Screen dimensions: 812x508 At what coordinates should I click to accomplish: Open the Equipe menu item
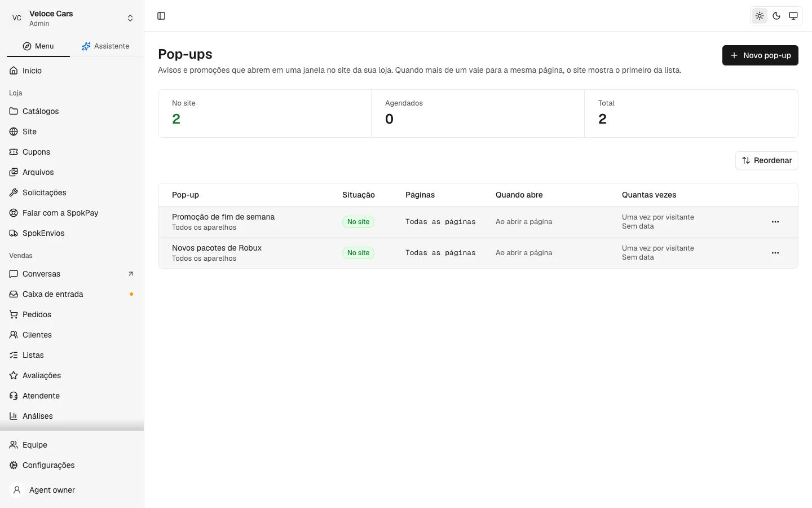(x=72, y=445)
